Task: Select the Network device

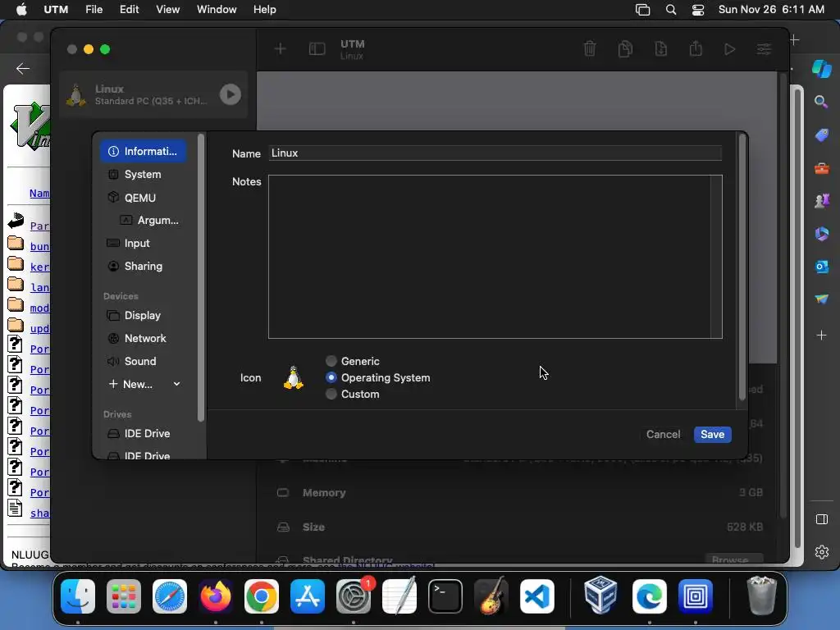Action: point(143,339)
